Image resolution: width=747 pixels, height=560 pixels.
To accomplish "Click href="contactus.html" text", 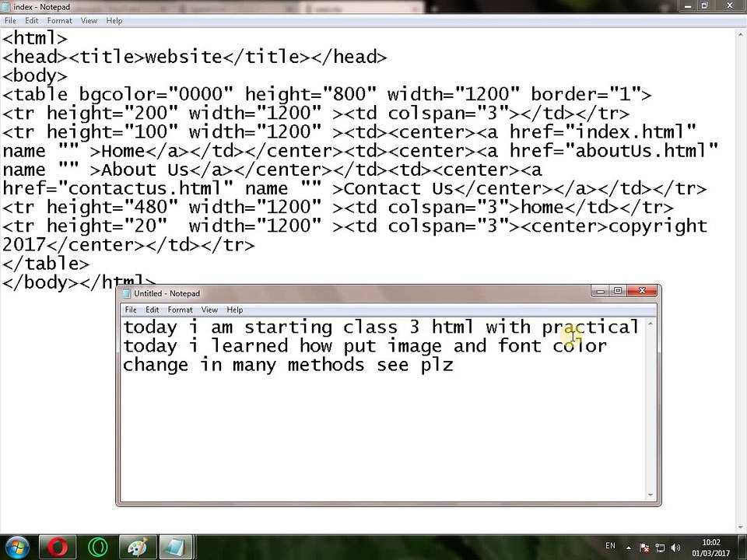I will [x=117, y=188].
